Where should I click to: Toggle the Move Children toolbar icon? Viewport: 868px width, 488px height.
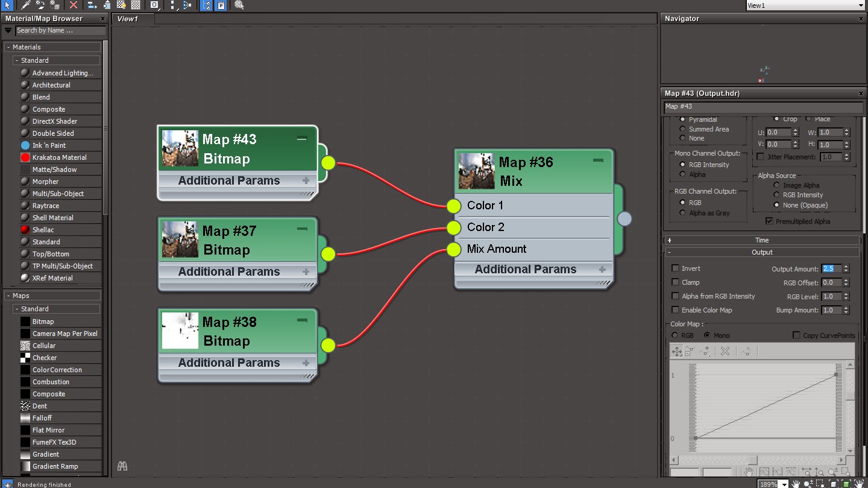click(92, 5)
